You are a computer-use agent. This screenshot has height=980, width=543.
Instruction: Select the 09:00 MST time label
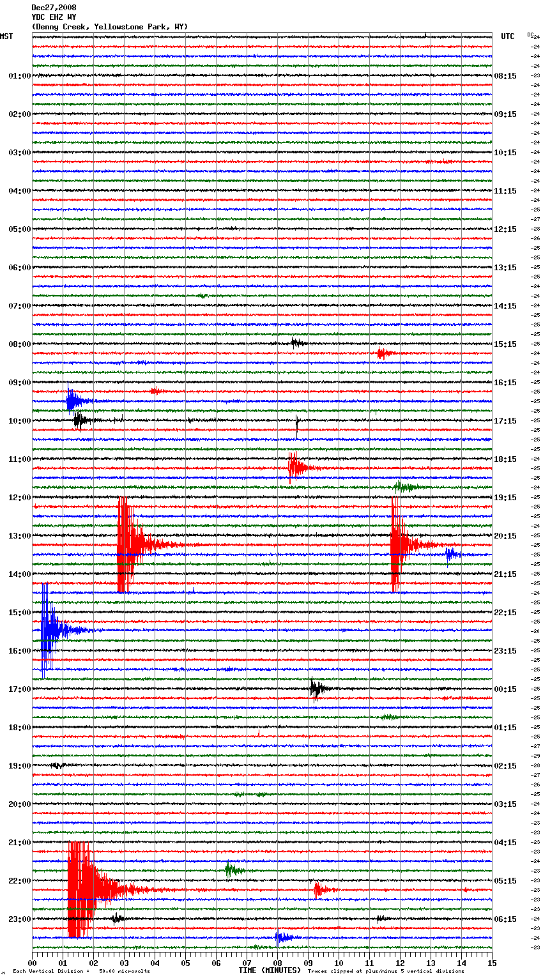click(x=20, y=383)
